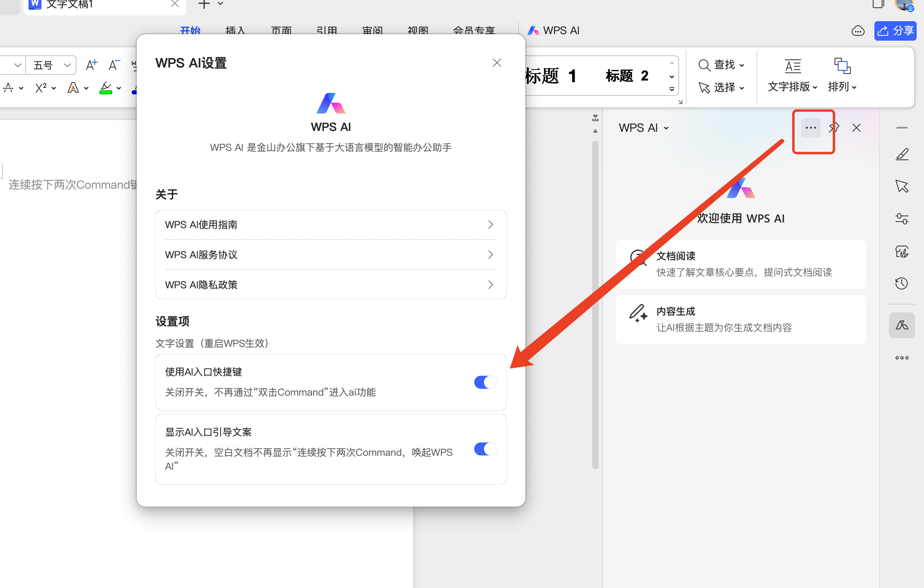
Task: Pin the WPS AI side panel
Action: [834, 128]
